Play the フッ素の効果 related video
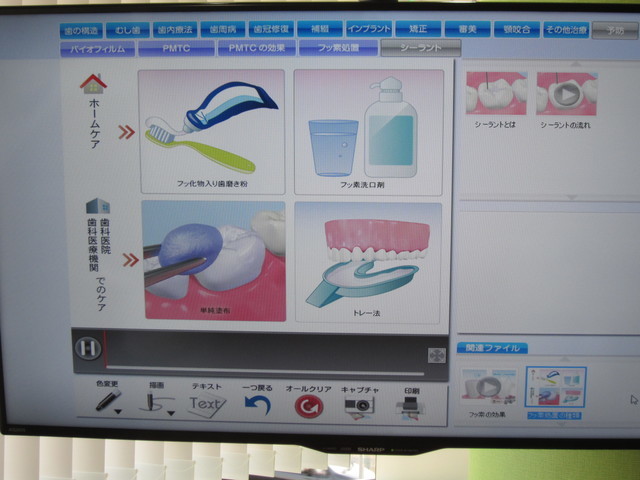This screenshot has height=480, width=640. (489, 388)
